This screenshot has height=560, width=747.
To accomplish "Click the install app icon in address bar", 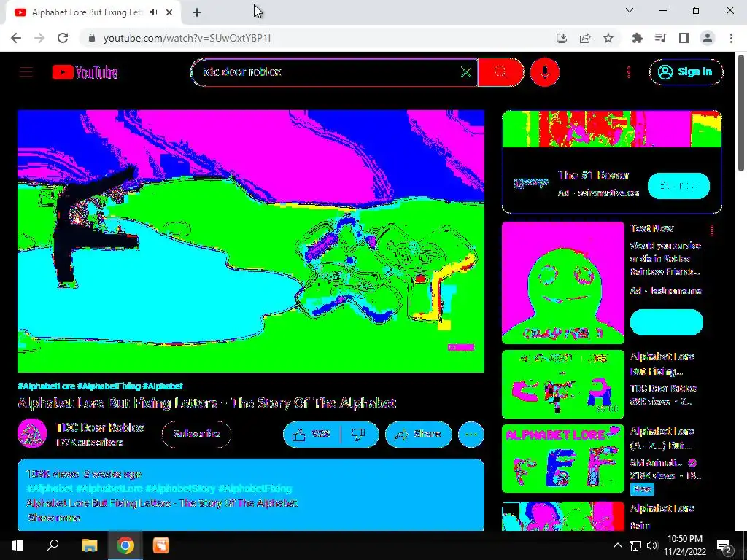I will (x=562, y=38).
